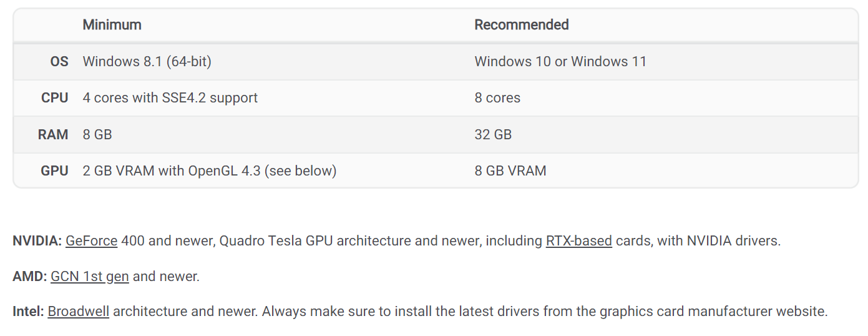This screenshot has width=868, height=336.
Task: Click the Windows 8.1 (64-bit) cell
Action: (x=147, y=61)
